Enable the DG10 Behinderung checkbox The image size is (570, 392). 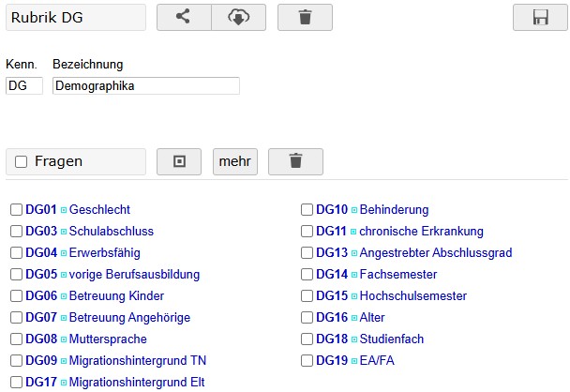click(307, 210)
